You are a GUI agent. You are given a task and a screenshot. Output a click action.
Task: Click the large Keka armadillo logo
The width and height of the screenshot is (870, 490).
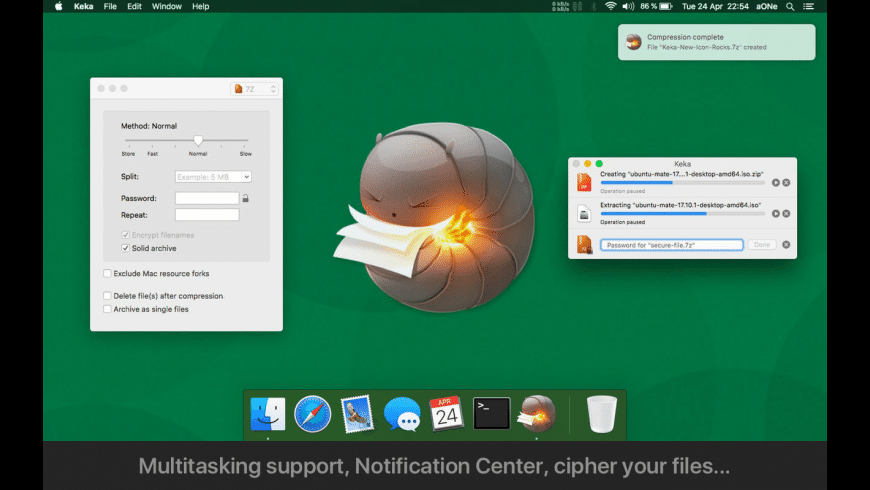pos(436,217)
